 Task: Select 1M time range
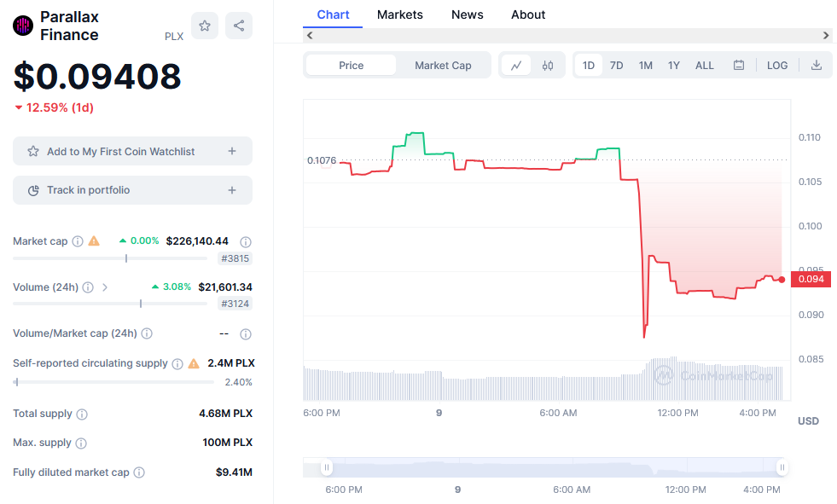point(645,66)
